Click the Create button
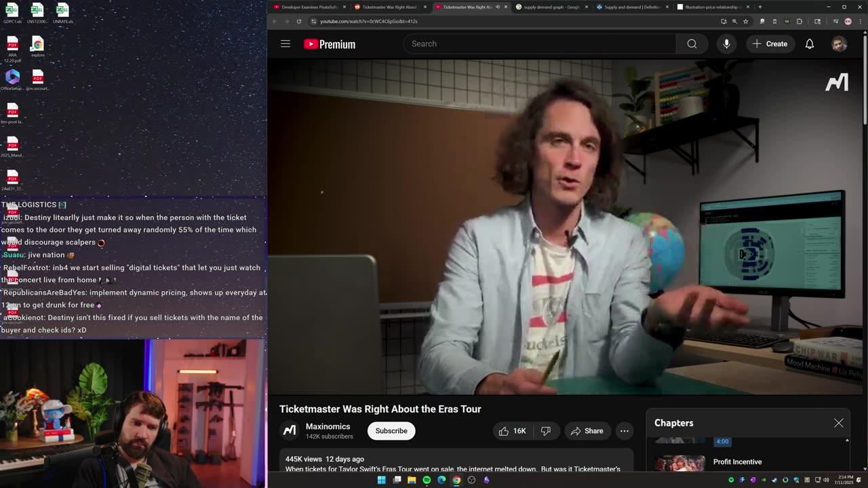Viewport: 868px width, 488px height. click(x=770, y=44)
